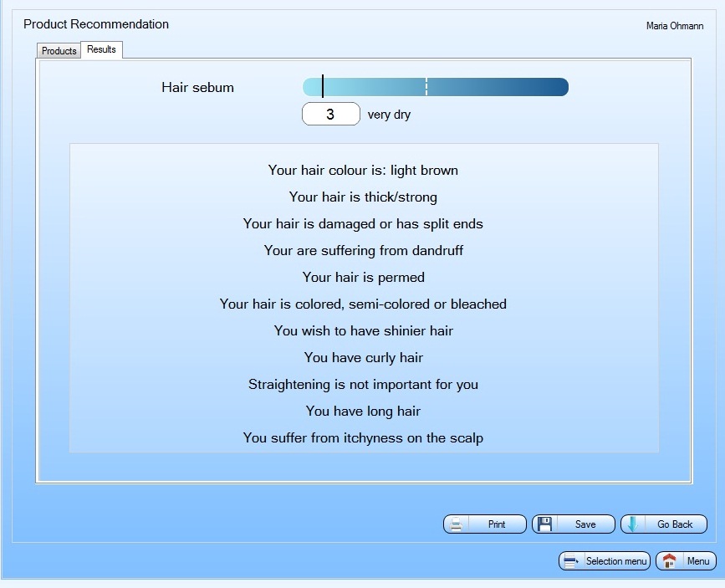Viewport: 725px width, 588px height.
Task: Select the Results tab
Action: [x=101, y=49]
